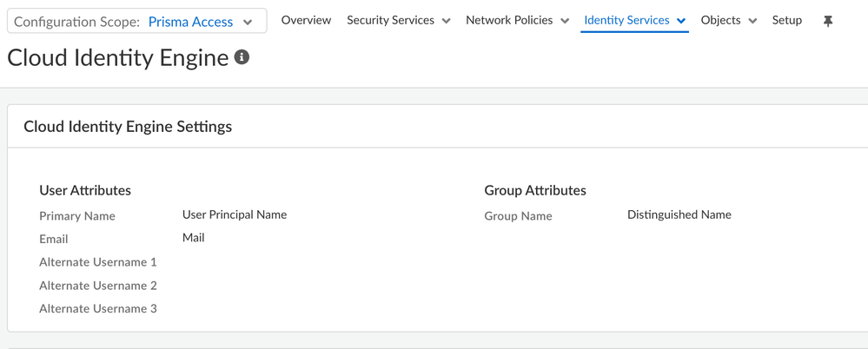Click the Cloud Identity Engine Settings header
This screenshot has width=868, height=349.
[128, 127]
